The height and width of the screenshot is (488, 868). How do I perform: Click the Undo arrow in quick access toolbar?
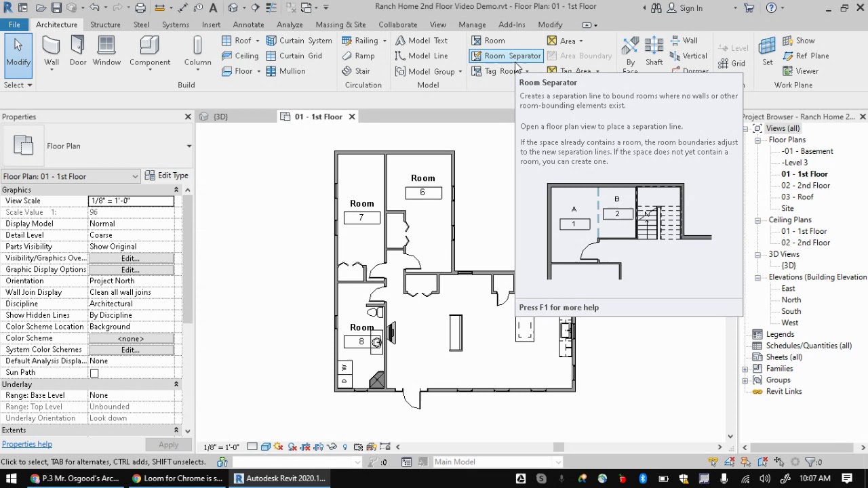[x=94, y=8]
